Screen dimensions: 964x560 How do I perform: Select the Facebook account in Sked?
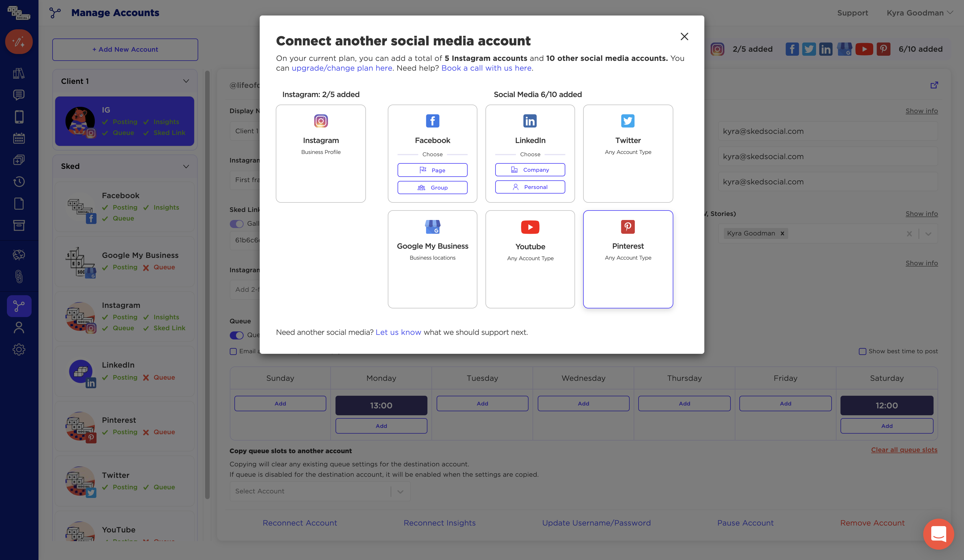coord(125,206)
